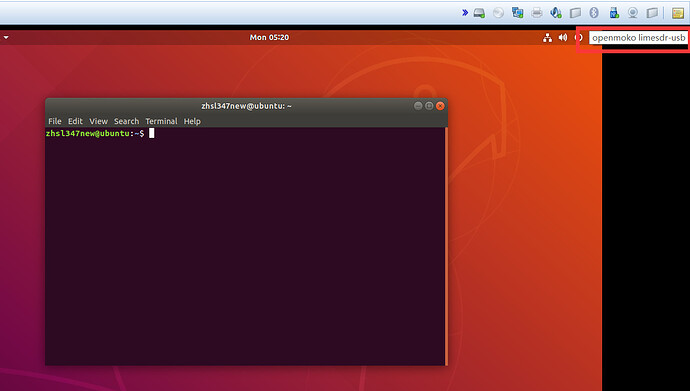Open the VMware network adapter device icon

point(518,13)
